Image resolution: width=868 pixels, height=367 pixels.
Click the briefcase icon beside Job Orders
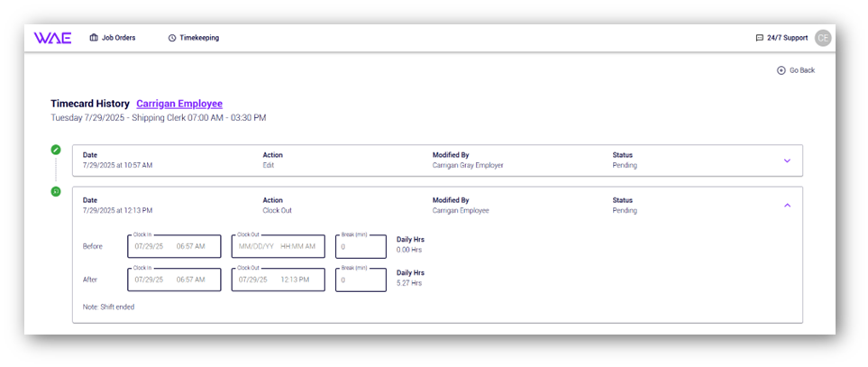click(x=94, y=38)
